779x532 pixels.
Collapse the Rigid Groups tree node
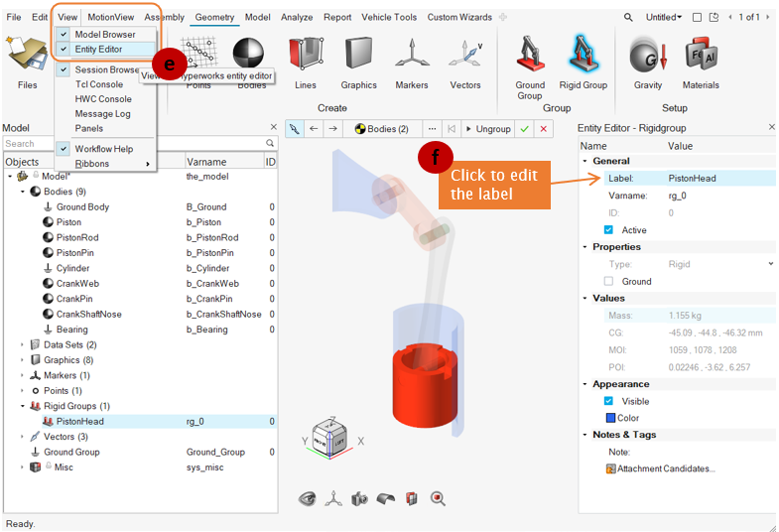point(23,406)
